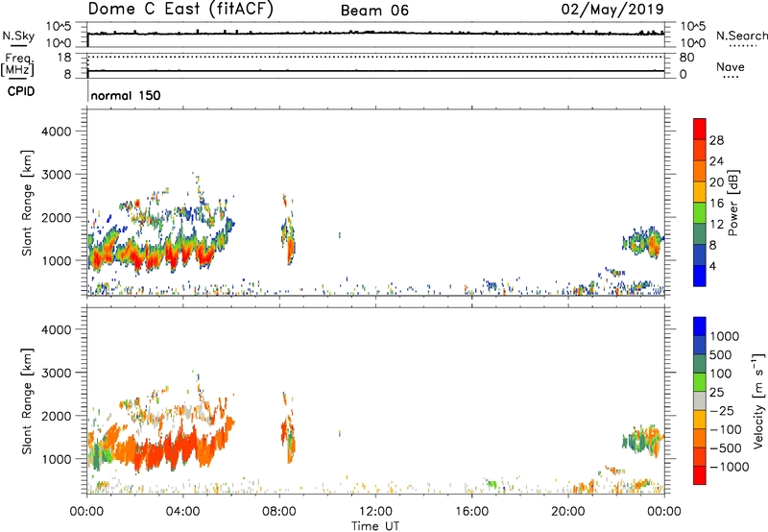The width and height of the screenshot is (768, 532).
Task: Click 'Slant Range [km]' label of velocity panel
Action: 27,401
